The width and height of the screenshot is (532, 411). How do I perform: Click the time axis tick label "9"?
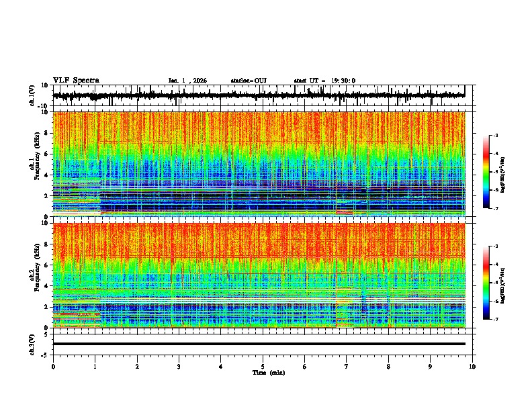click(x=430, y=367)
